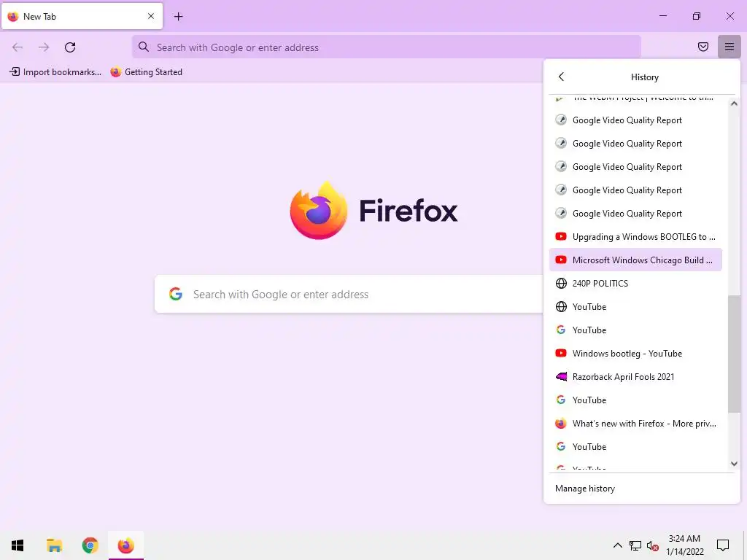Click the muted volume tray icon
The height and width of the screenshot is (560, 747).
(653, 545)
